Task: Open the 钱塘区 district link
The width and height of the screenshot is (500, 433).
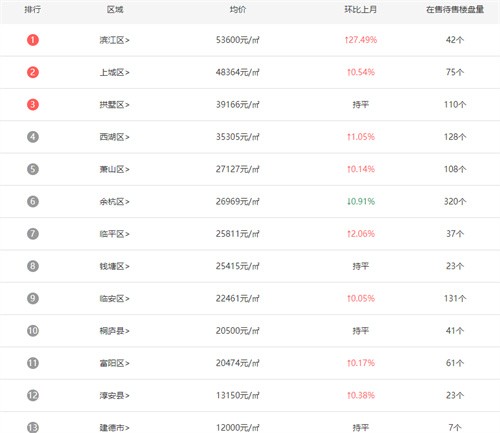Action: tap(114, 266)
